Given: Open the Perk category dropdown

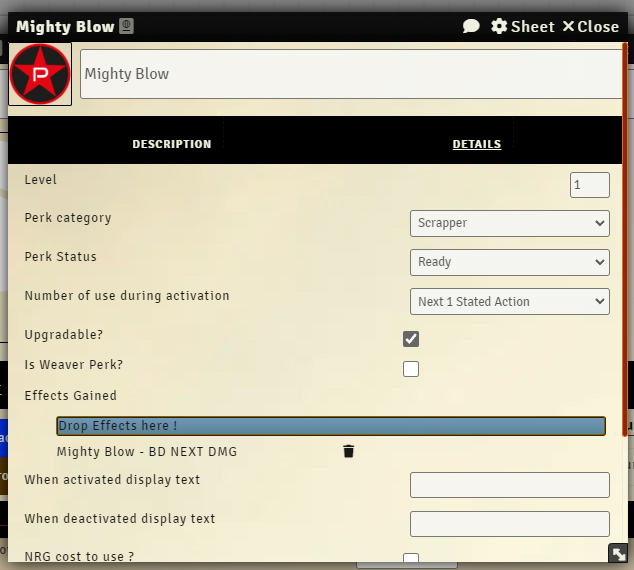Looking at the screenshot, I should point(509,223).
